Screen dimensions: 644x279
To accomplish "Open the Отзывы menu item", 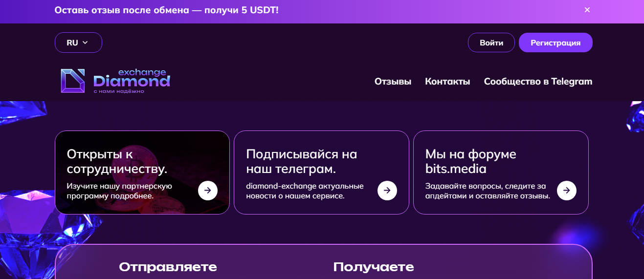I will 393,82.
